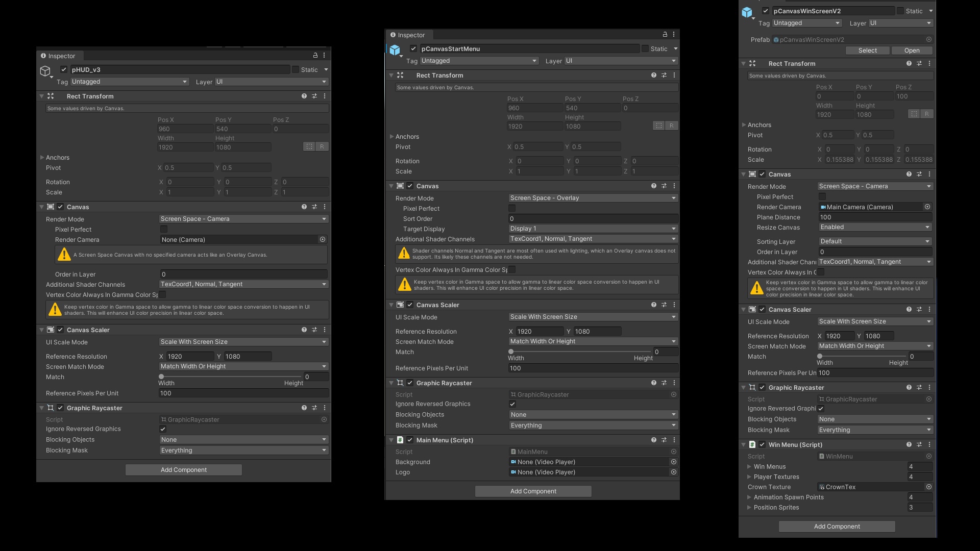Switch to the Inspector tab in the middle panel
The height and width of the screenshot is (551, 980).
[408, 35]
